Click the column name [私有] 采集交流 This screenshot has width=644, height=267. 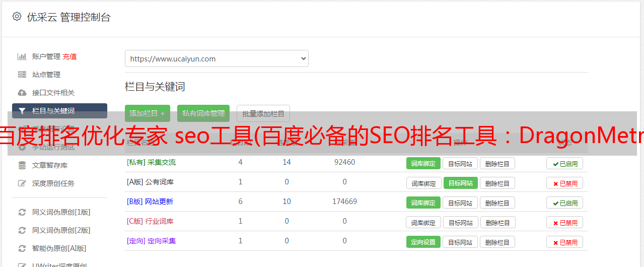click(151, 162)
